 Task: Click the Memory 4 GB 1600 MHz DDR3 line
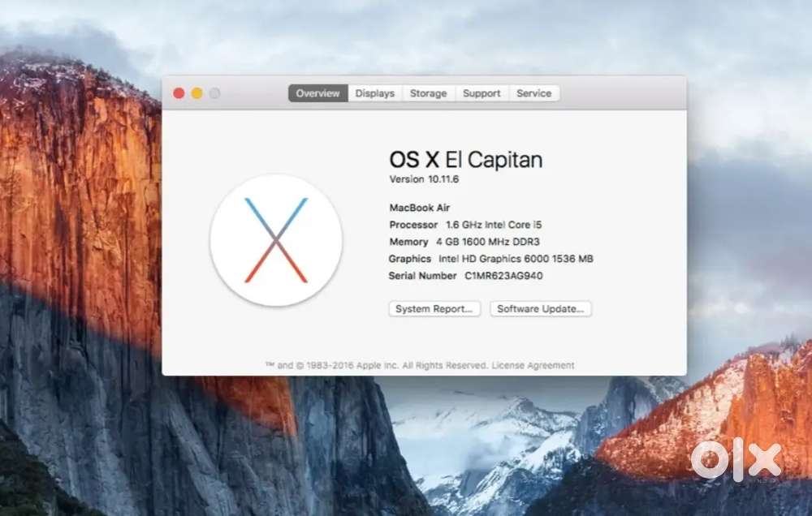464,242
